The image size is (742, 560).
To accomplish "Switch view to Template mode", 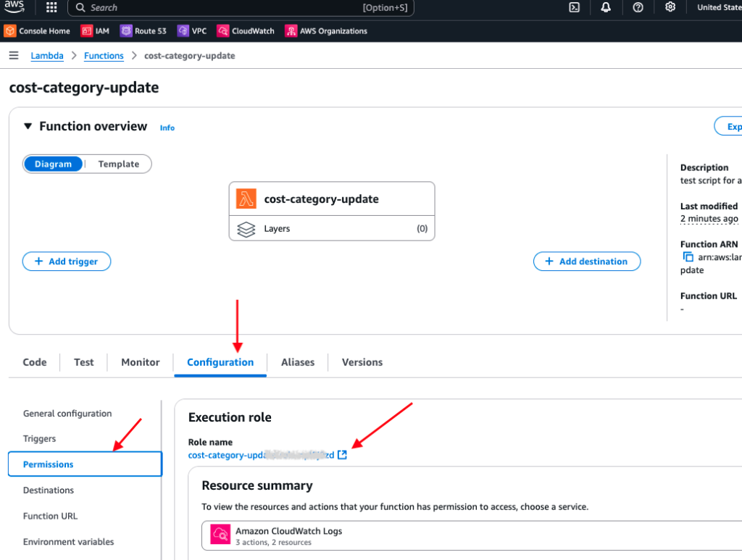I will (x=118, y=164).
